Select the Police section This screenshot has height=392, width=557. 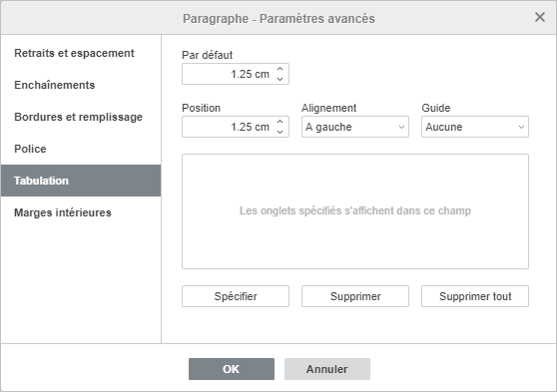click(x=81, y=149)
